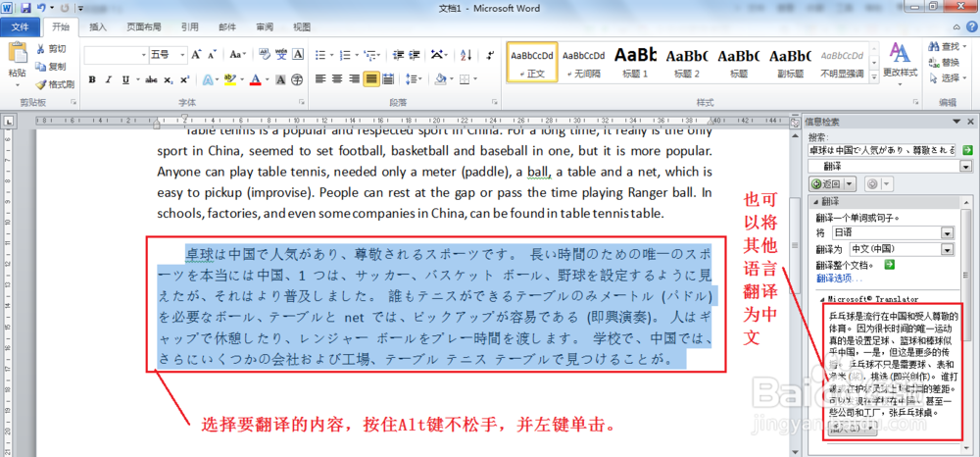The height and width of the screenshot is (457, 980).
Task: Toggle italic formatting
Action: pos(108,80)
